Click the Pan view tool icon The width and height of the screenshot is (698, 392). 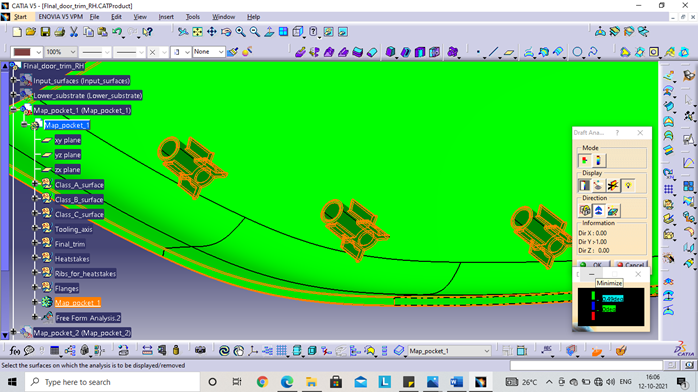211,32
